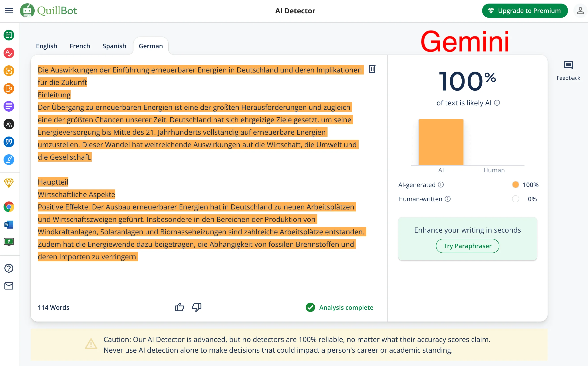This screenshot has width=588, height=366.
Task: Click the Try Paraphraser button
Action: click(x=467, y=246)
